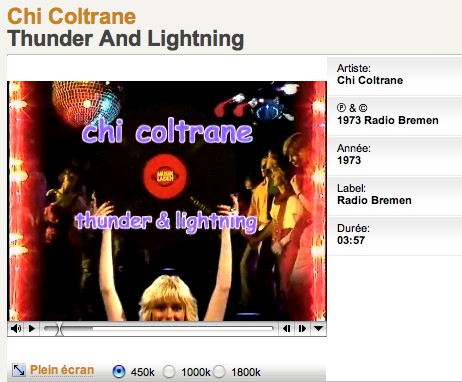This screenshot has height=382, width=462.
Task: Open the player options dropdown arrow
Action: pyautogui.click(x=318, y=329)
